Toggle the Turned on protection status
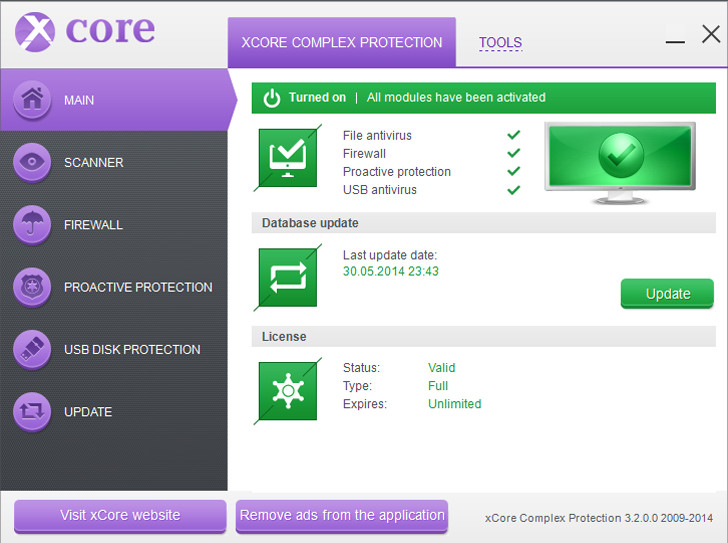Viewport: 728px width, 543px height. point(317,97)
